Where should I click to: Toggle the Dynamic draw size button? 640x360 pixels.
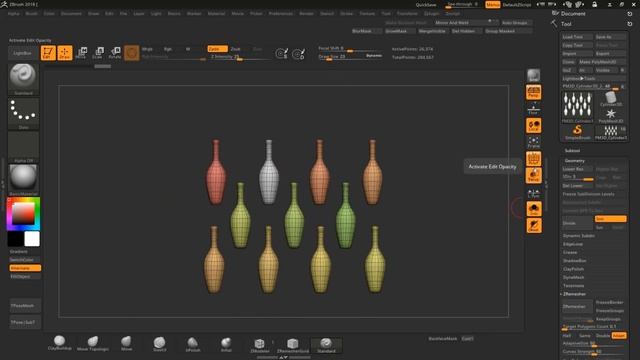coord(374,56)
